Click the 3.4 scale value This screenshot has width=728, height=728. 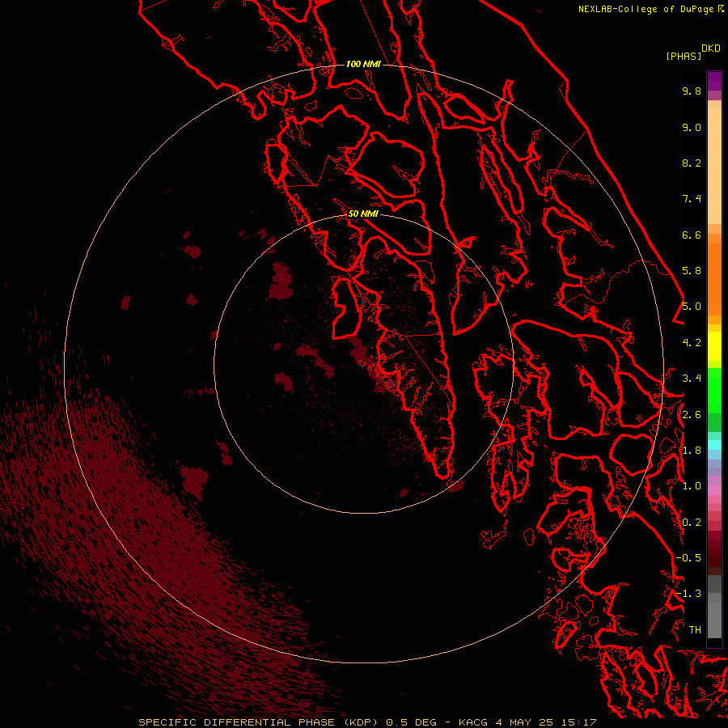pyautogui.click(x=692, y=379)
